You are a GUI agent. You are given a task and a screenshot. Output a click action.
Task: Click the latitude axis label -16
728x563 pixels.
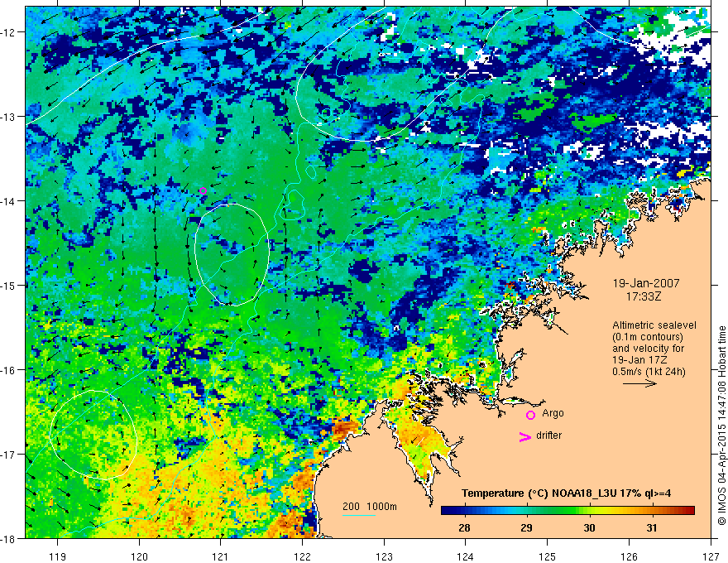(x=9, y=370)
